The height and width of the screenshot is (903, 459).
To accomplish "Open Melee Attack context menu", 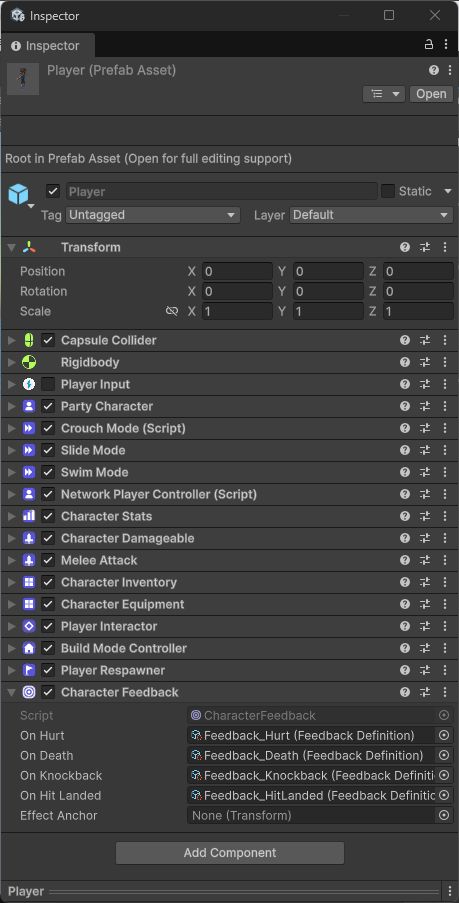I will (x=445, y=560).
